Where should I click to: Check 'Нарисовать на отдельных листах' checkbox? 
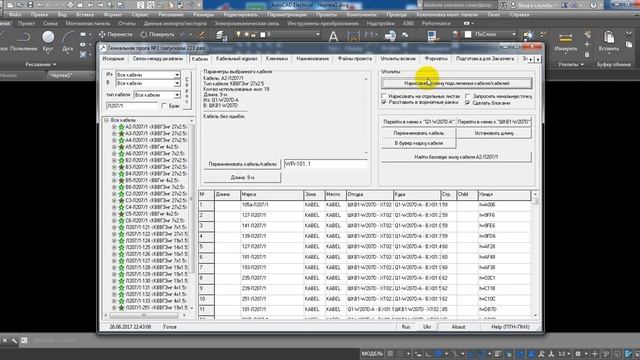pyautogui.click(x=384, y=96)
